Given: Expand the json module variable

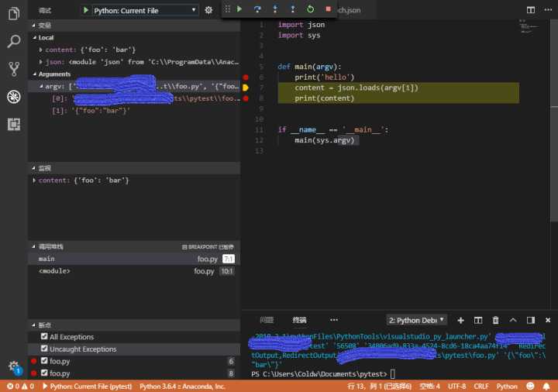Looking at the screenshot, I should click(41, 62).
